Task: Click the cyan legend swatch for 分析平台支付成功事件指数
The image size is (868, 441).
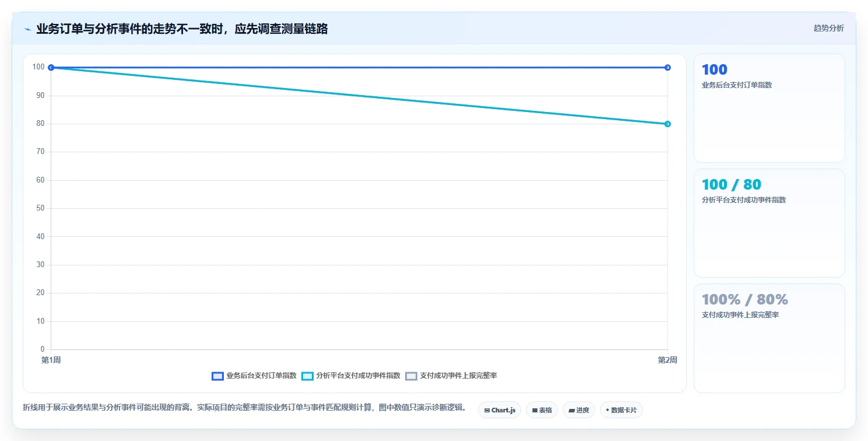Action: pyautogui.click(x=307, y=376)
